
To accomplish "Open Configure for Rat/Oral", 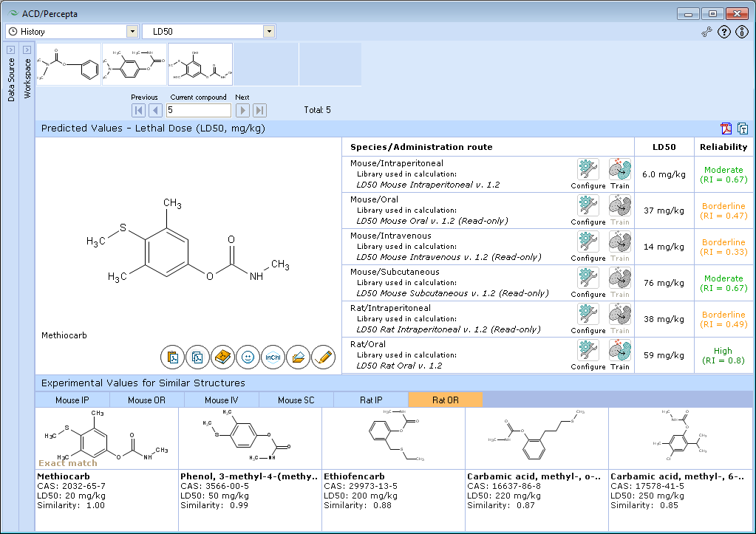I will 588,350.
